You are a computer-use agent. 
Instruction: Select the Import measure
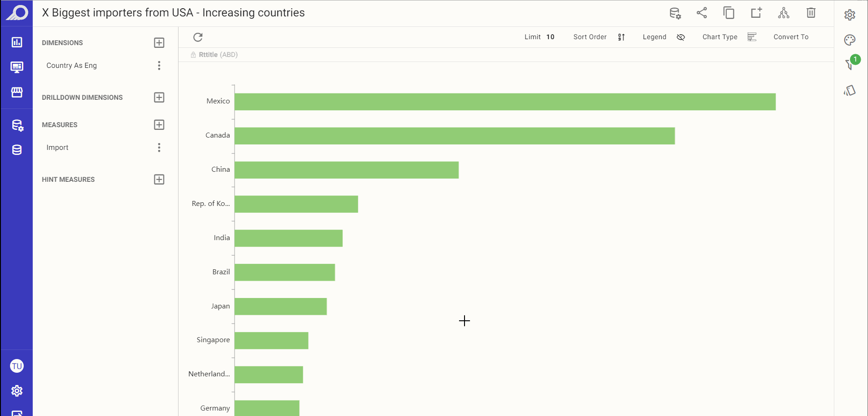57,148
